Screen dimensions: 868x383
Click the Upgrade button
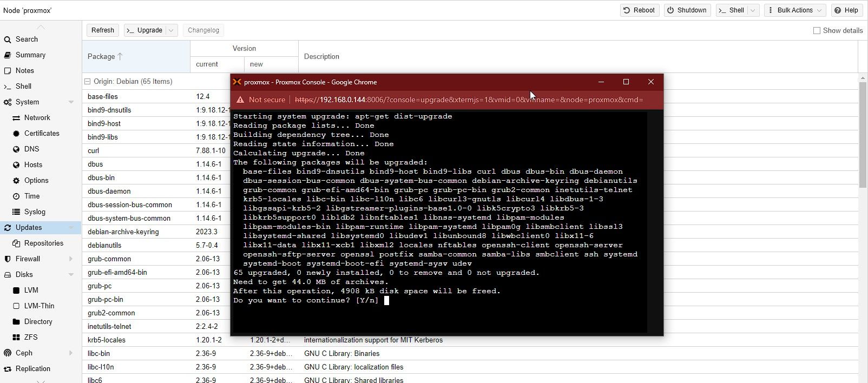click(144, 30)
